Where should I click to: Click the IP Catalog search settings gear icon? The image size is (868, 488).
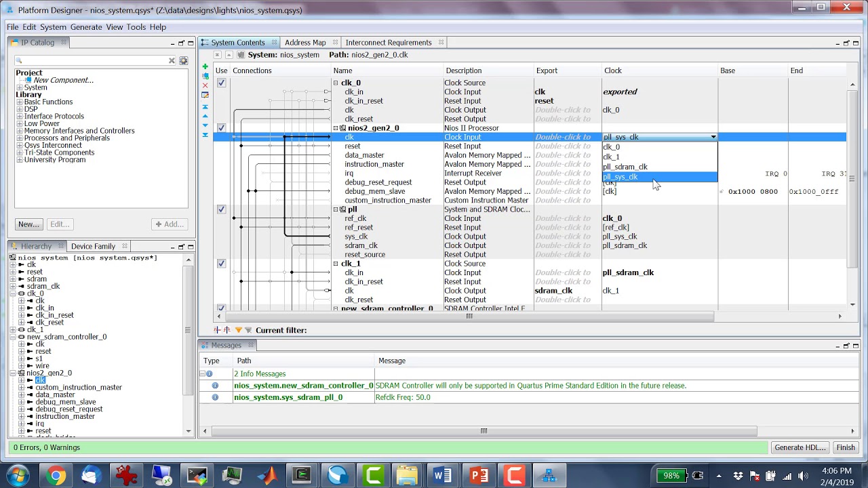(x=183, y=60)
